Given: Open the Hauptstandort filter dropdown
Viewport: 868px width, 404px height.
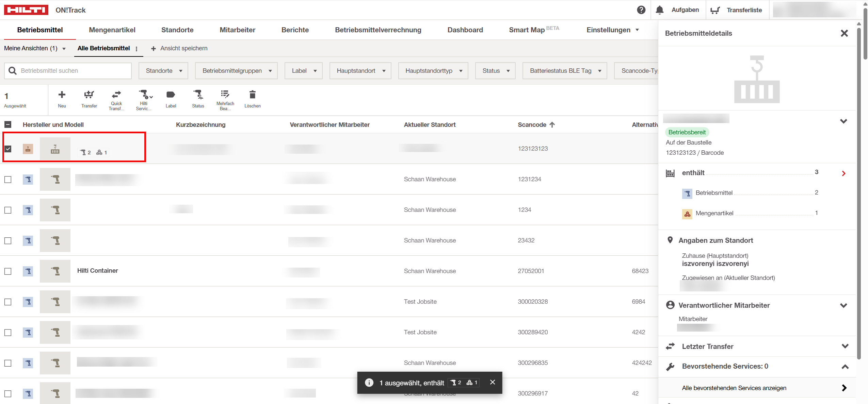Looking at the screenshot, I should pos(360,71).
